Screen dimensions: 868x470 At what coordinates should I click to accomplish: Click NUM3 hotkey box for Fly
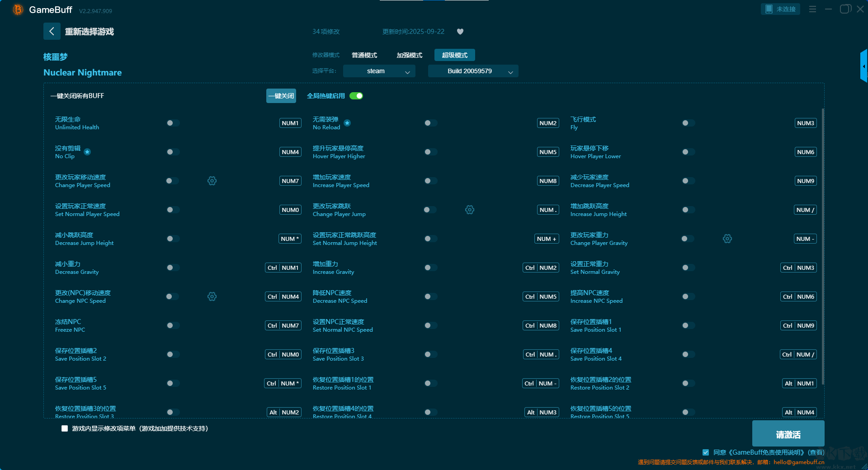pyautogui.click(x=806, y=123)
